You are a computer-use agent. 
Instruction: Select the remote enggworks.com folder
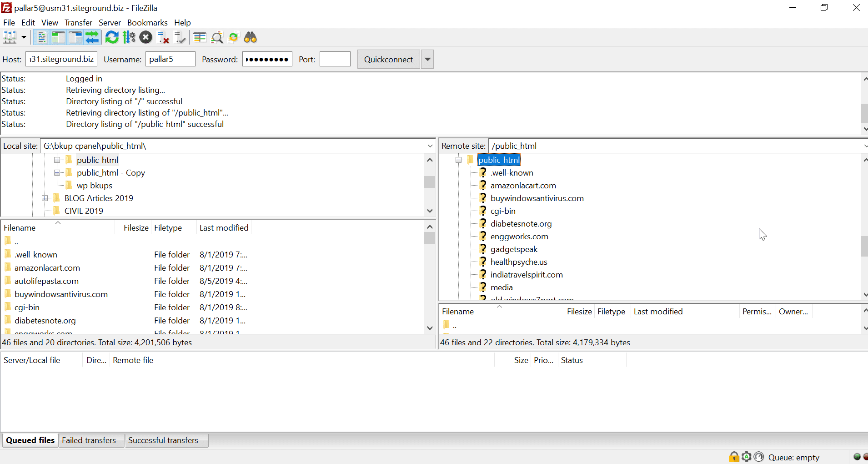pyautogui.click(x=519, y=237)
